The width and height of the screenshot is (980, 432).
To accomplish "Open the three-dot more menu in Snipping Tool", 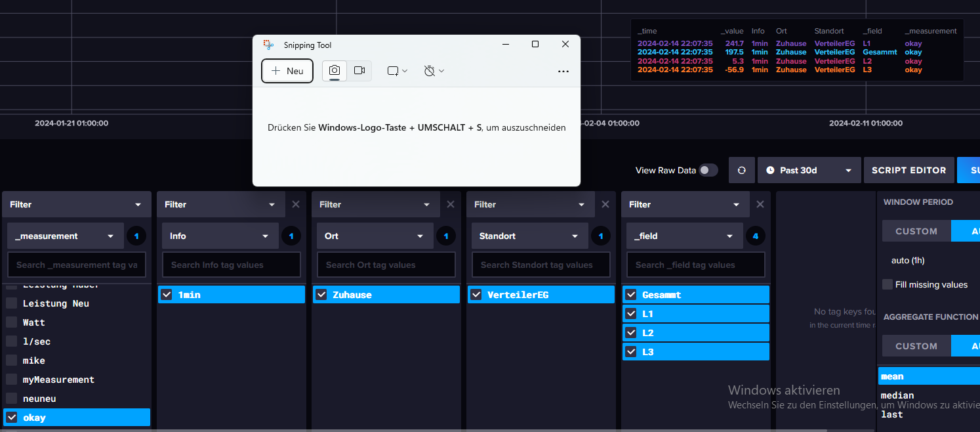I will 563,71.
